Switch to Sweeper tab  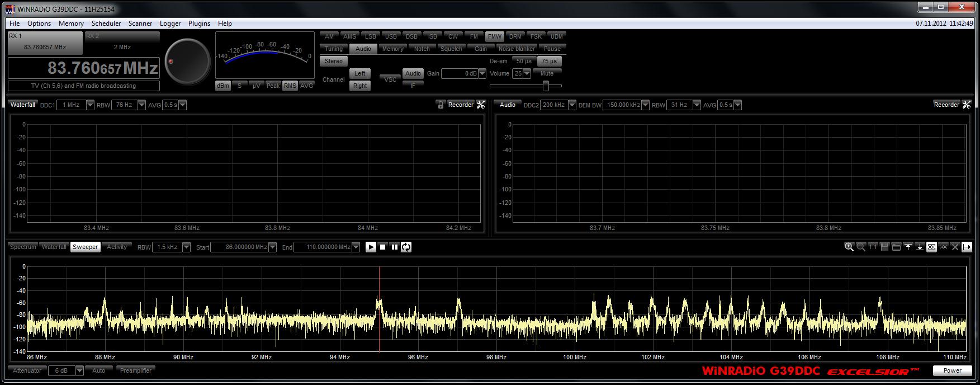pos(86,247)
